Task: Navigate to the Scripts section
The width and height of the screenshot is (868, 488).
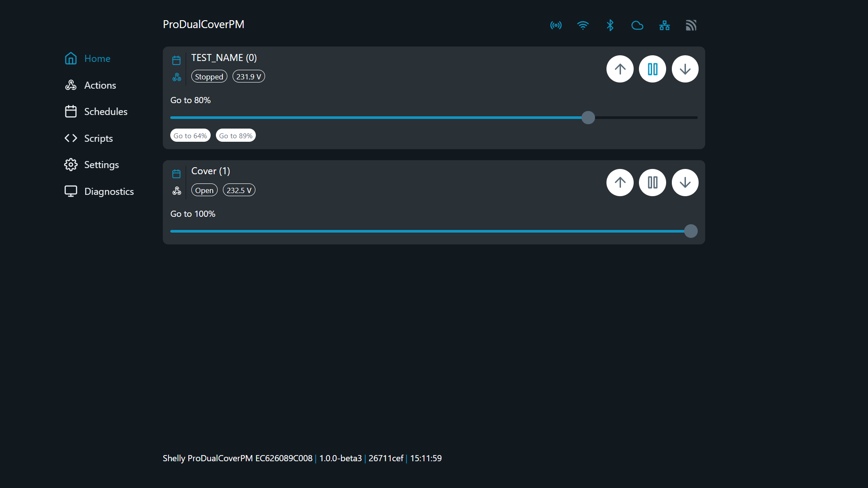Action: pos(98,138)
